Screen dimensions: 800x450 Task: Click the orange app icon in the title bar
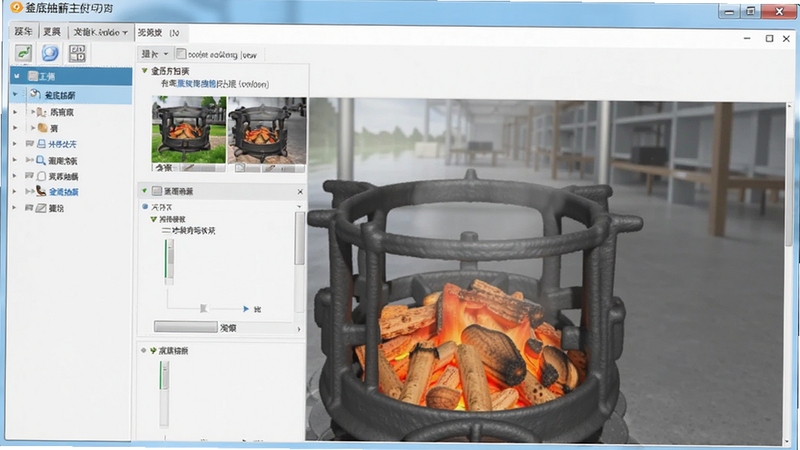pos(16,8)
